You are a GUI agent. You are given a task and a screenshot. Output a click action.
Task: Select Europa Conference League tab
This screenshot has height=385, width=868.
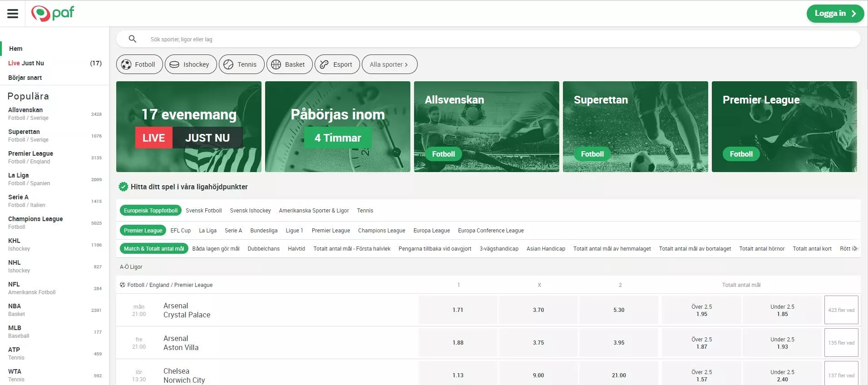click(x=491, y=231)
